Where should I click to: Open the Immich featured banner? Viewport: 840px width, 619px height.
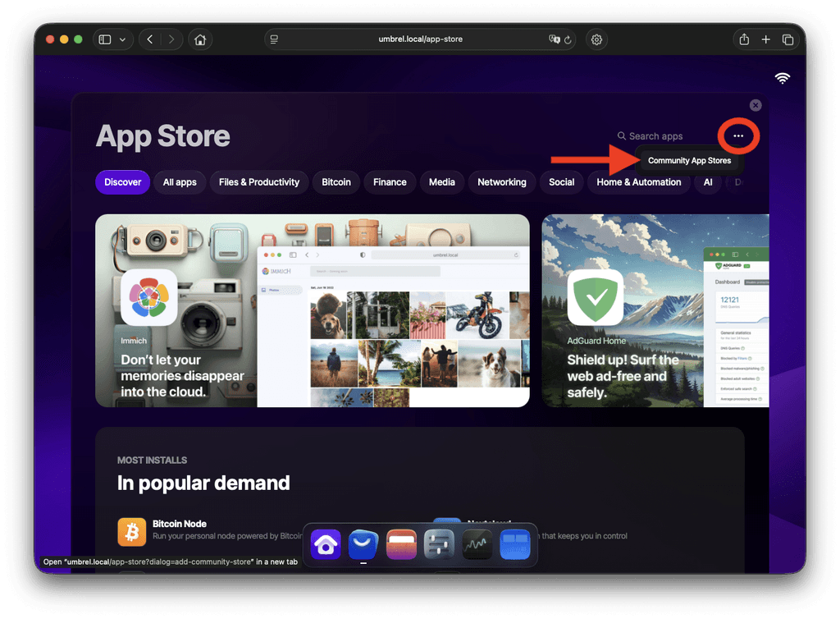pyautogui.click(x=312, y=310)
